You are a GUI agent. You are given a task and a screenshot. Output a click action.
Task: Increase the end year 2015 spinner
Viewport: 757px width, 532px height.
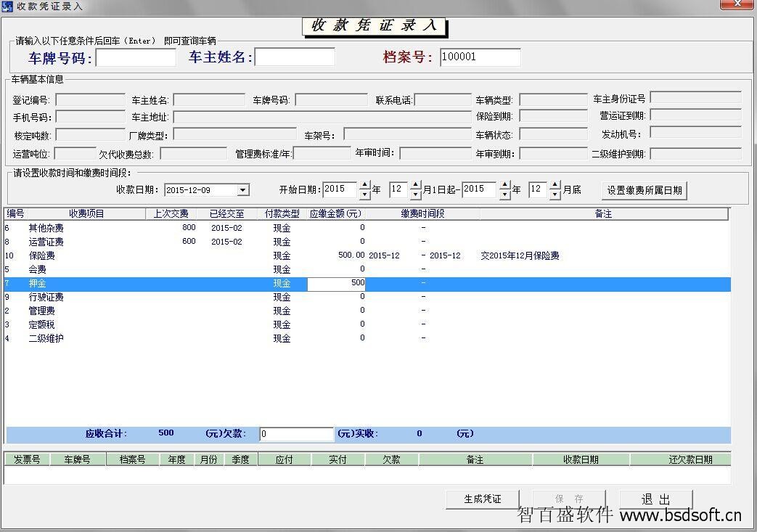(504, 185)
